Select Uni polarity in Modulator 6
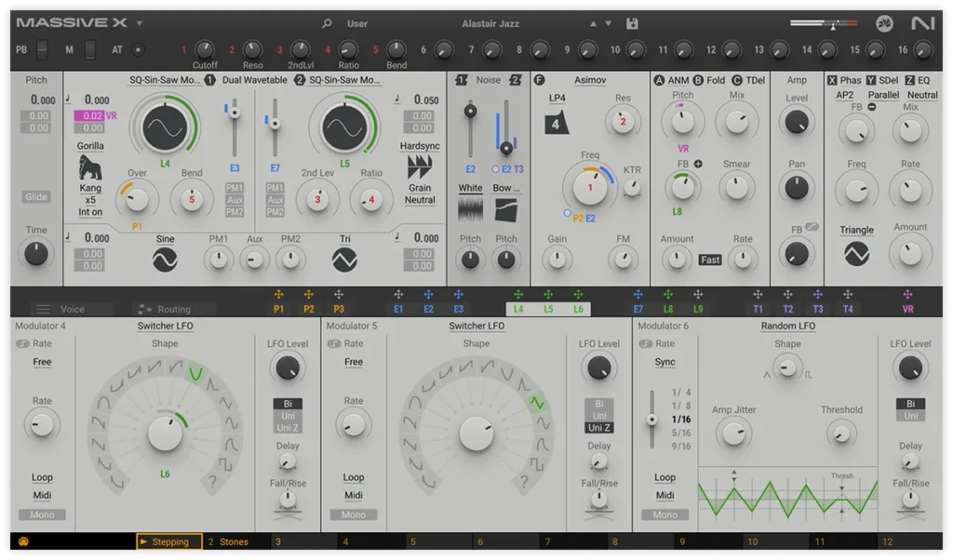 (910, 416)
